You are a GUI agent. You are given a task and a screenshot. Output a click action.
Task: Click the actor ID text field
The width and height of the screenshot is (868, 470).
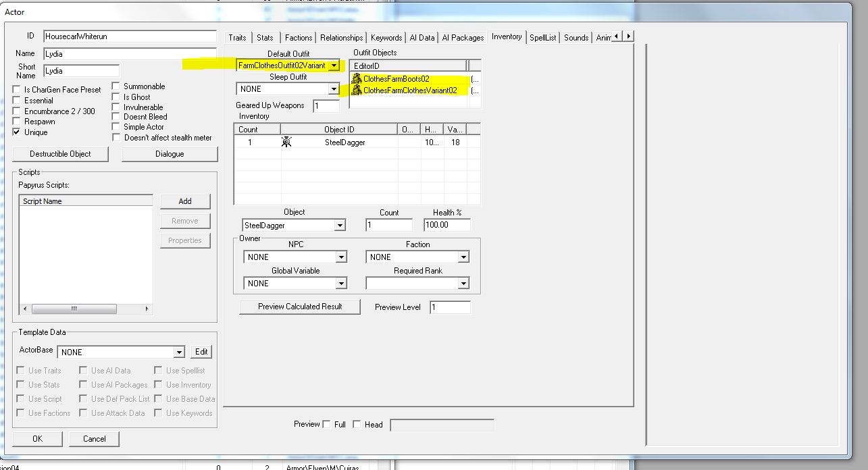tap(130, 36)
